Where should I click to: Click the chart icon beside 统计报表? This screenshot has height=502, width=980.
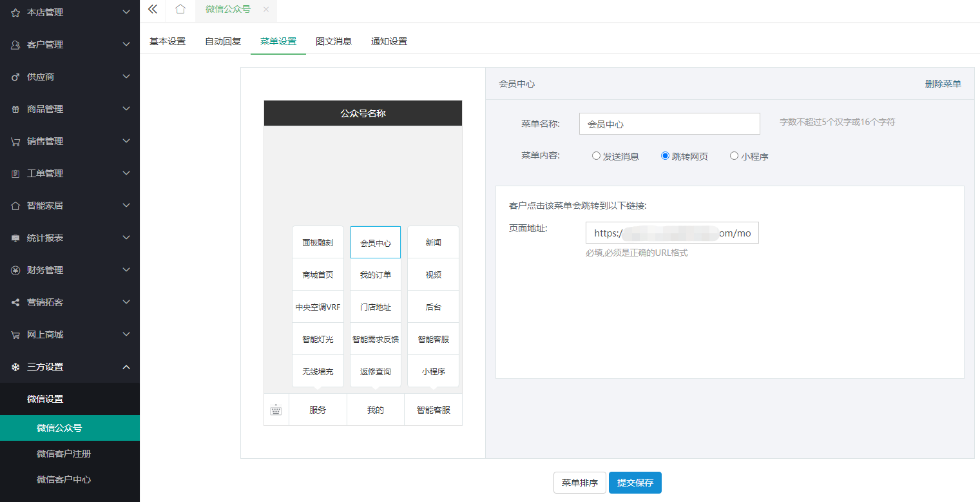tap(15, 238)
